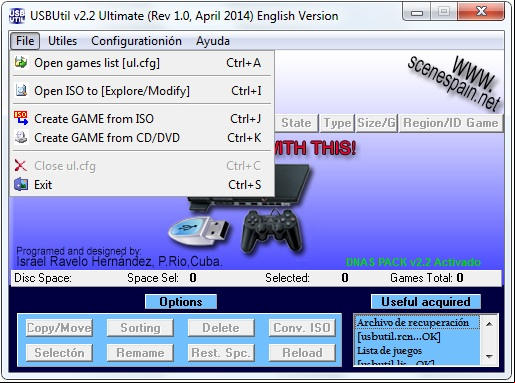This screenshot has width=515, height=383.
Task: Minimize the USBUtil window
Action: 417,12
